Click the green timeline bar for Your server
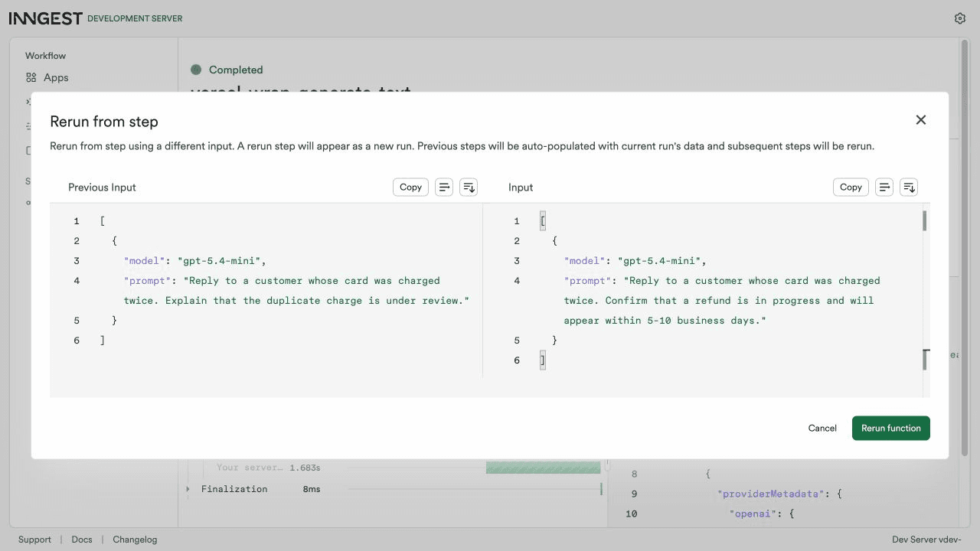This screenshot has width=980, height=551. click(x=543, y=468)
